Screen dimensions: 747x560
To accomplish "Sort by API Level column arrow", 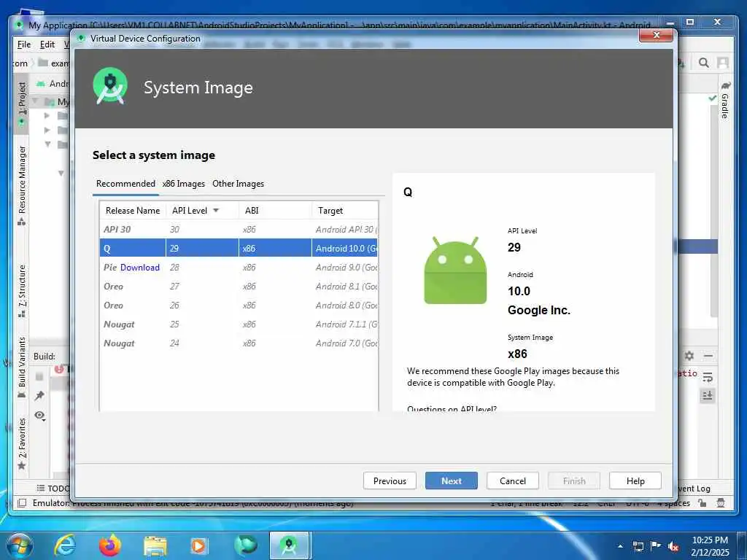I will click(x=216, y=211).
